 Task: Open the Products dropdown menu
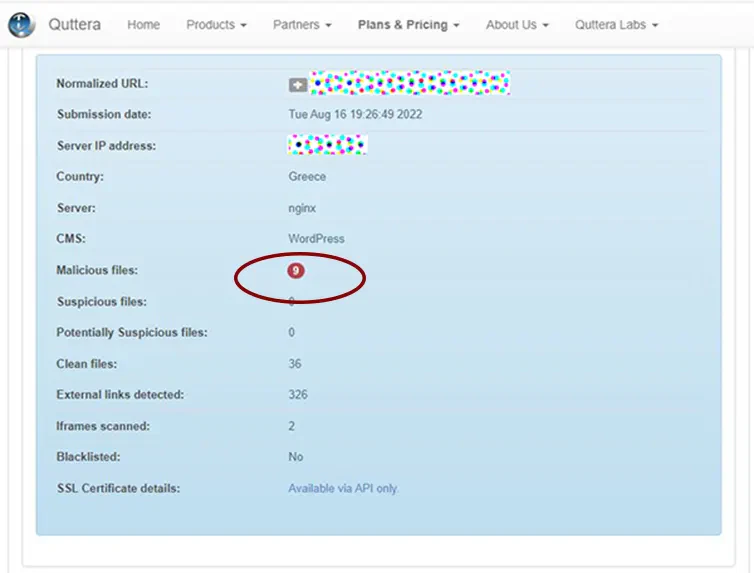click(x=216, y=25)
